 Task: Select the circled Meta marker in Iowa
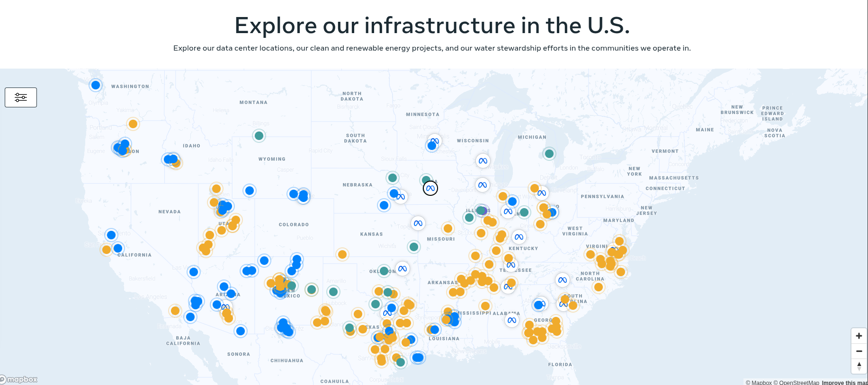pos(430,188)
